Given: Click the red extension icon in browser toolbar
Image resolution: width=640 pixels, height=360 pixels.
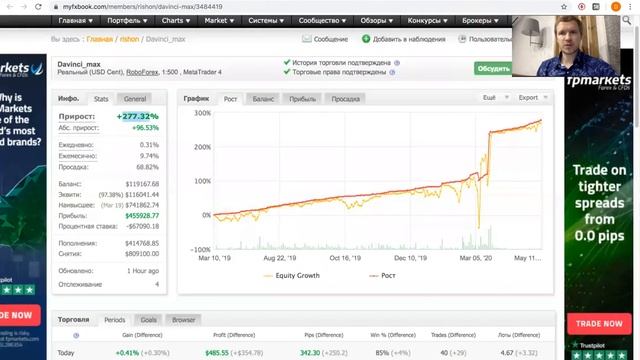Looking at the screenshot, I should 582,7.
